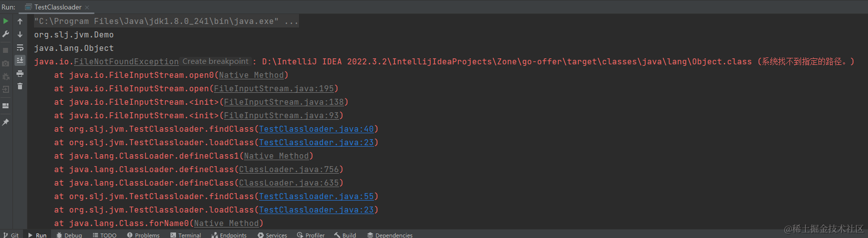Screen dimensions: 868x238
Task: Open the Build tool window
Action: point(345,235)
